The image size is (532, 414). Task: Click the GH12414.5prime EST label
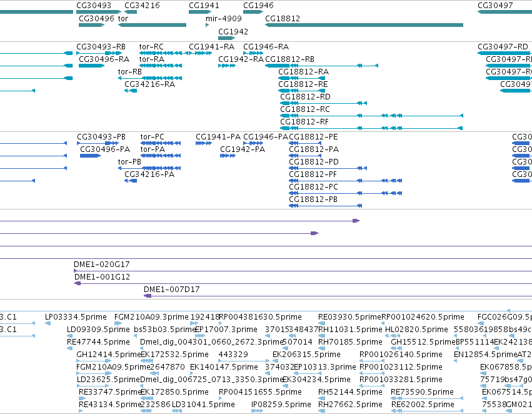pos(108,355)
